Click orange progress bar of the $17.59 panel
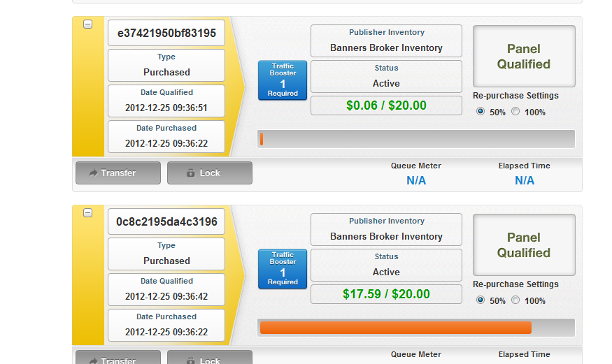The image size is (612, 364). pyautogui.click(x=396, y=328)
